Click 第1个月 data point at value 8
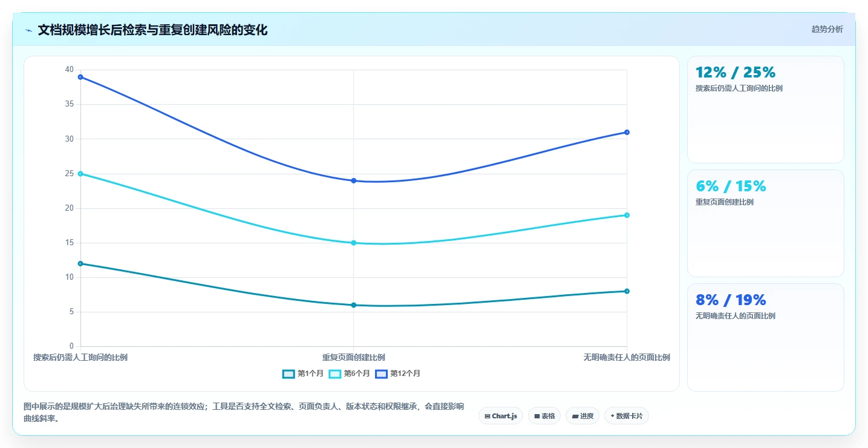Viewport: 868px width, 448px height. point(627,291)
